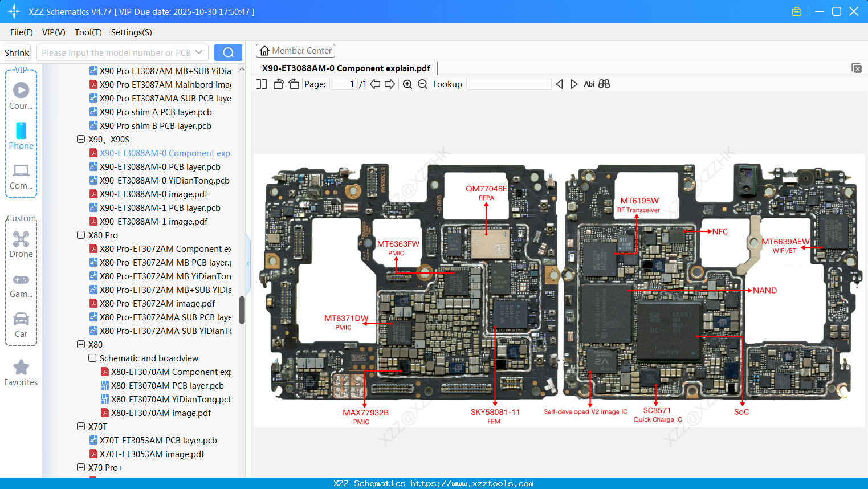
Task: Zoom out on the PDF document
Action: (x=422, y=84)
